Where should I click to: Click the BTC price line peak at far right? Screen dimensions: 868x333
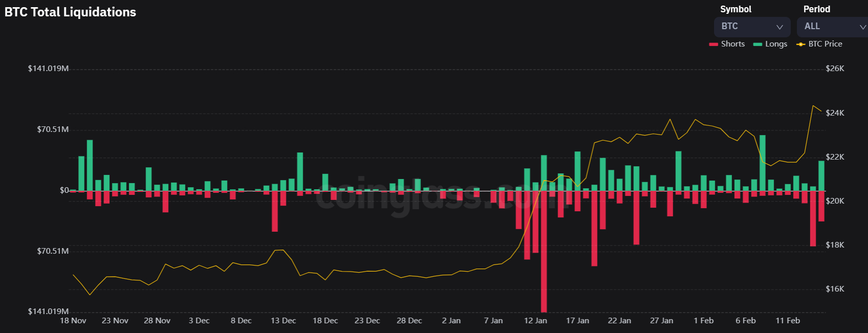pos(813,106)
